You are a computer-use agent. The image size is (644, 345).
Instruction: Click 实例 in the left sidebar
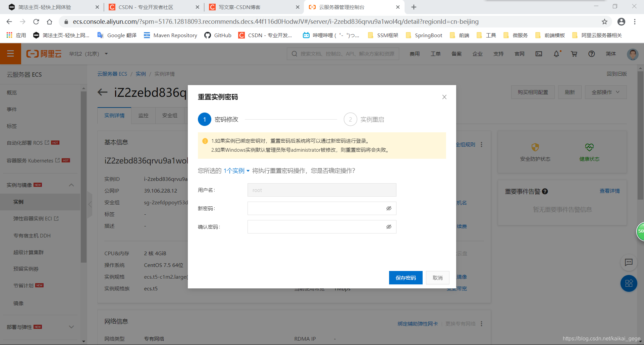40,202
